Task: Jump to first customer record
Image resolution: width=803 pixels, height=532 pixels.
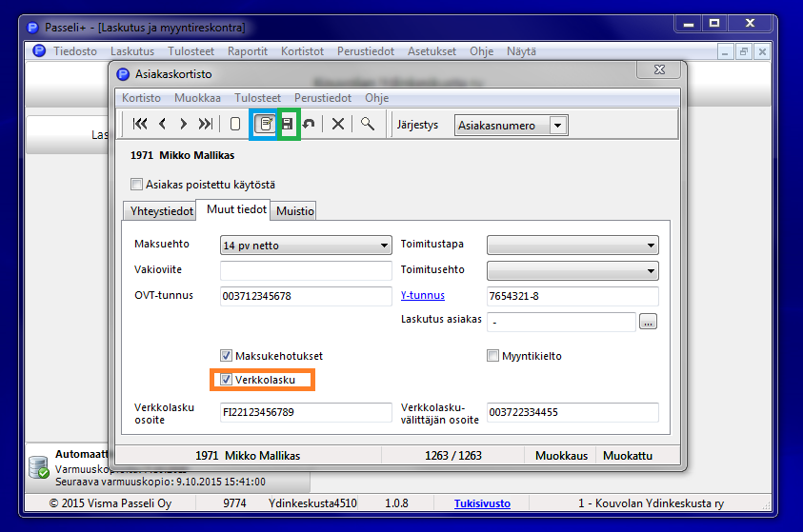Action: tap(140, 124)
